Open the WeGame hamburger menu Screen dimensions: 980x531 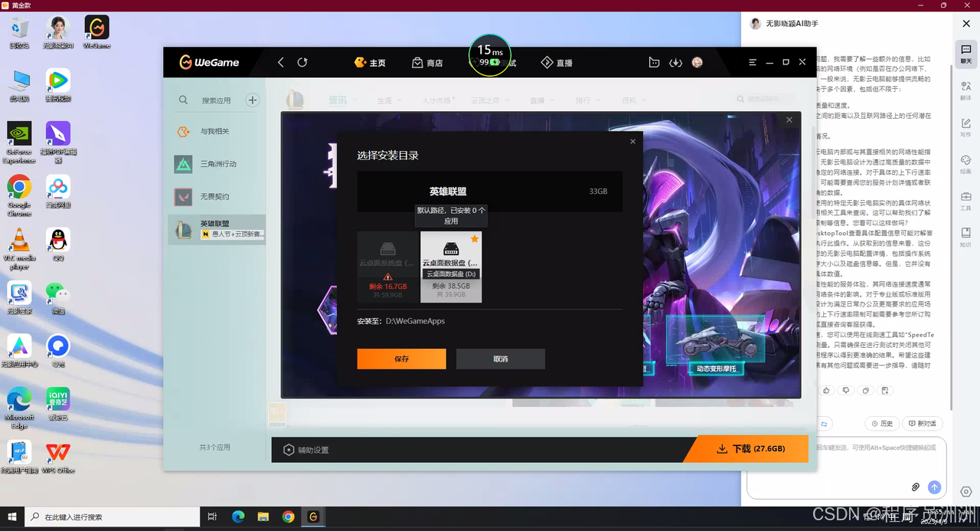coord(753,62)
